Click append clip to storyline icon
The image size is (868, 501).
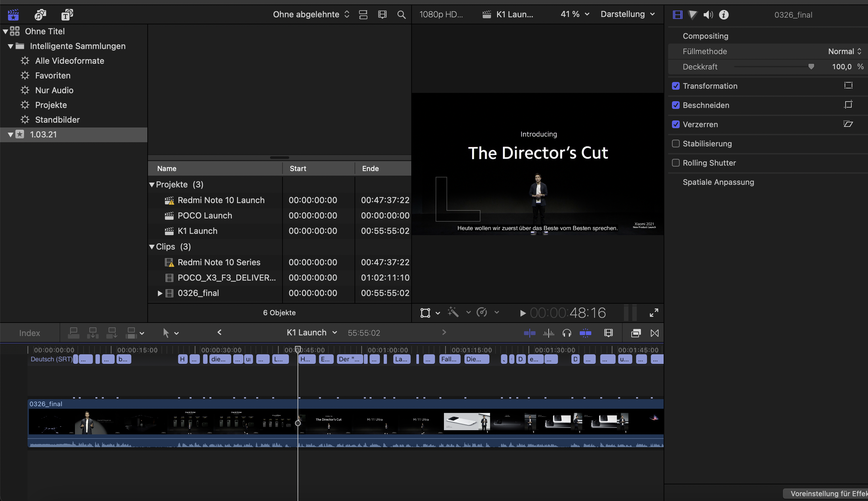click(112, 333)
